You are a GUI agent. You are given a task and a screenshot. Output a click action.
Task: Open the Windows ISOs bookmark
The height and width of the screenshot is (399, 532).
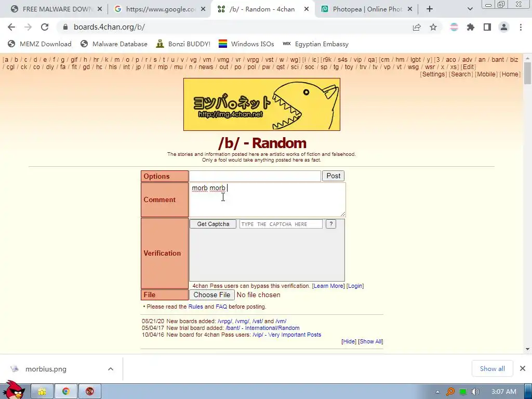click(246, 44)
